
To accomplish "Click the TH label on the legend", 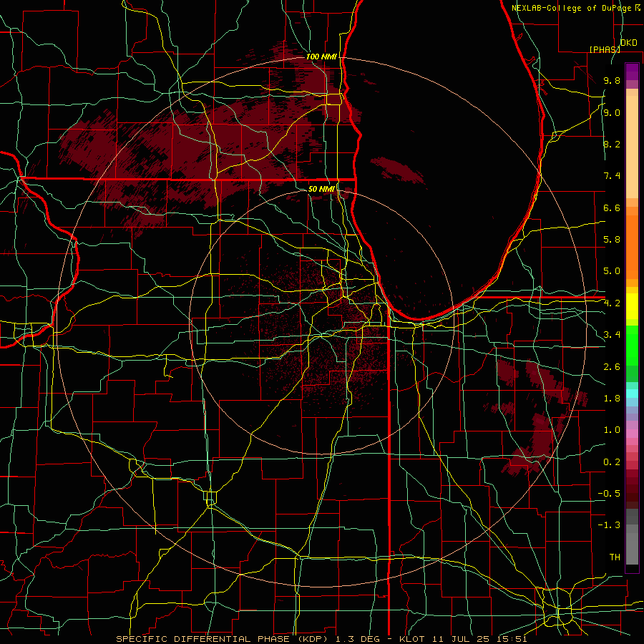I will (x=615, y=557).
